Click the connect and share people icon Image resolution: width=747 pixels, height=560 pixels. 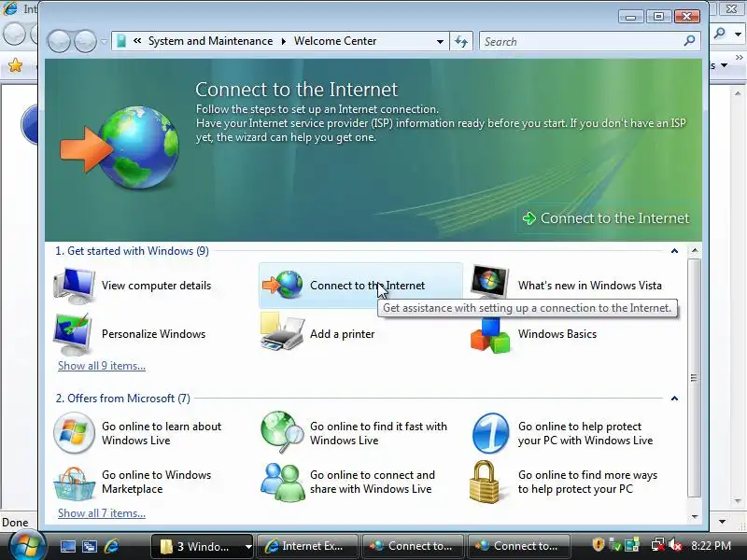coord(283,483)
